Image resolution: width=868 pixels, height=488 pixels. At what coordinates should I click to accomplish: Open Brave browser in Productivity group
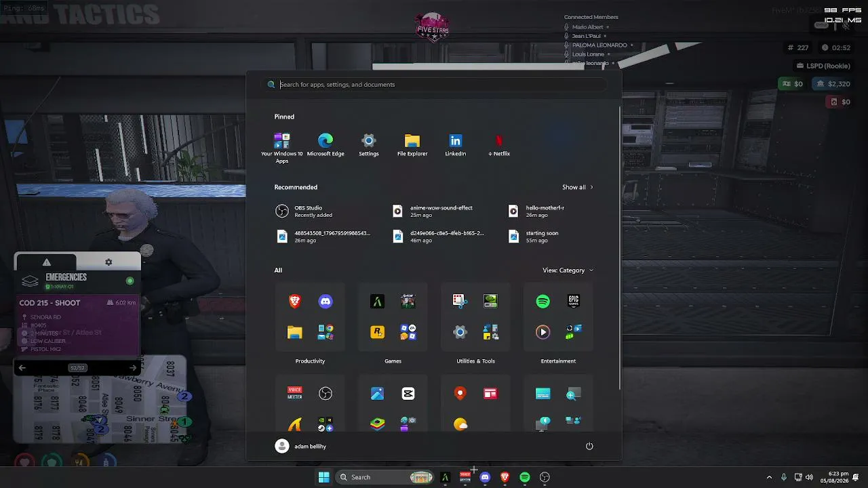pyautogui.click(x=295, y=301)
